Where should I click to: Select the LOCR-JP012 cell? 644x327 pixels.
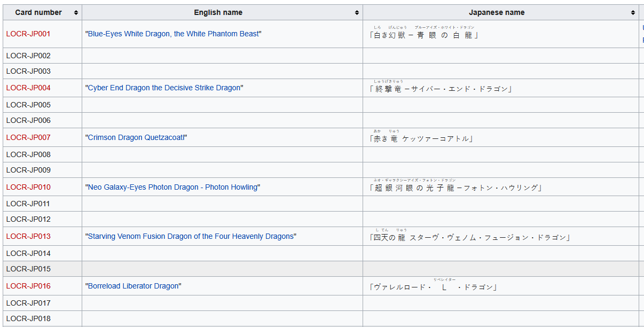[42, 219]
